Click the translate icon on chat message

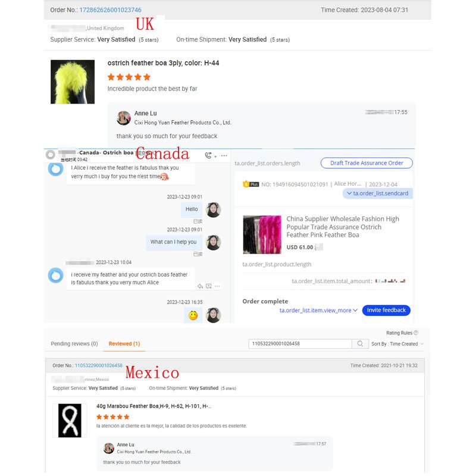[209, 286]
